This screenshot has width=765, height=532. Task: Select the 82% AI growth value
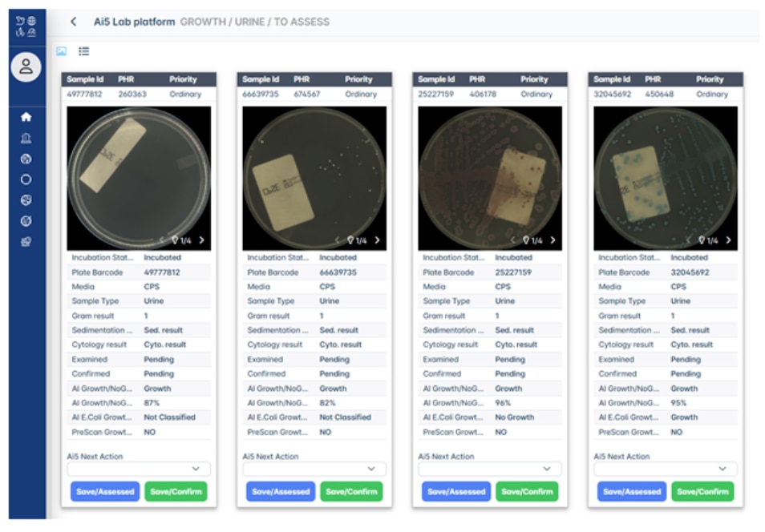click(327, 403)
